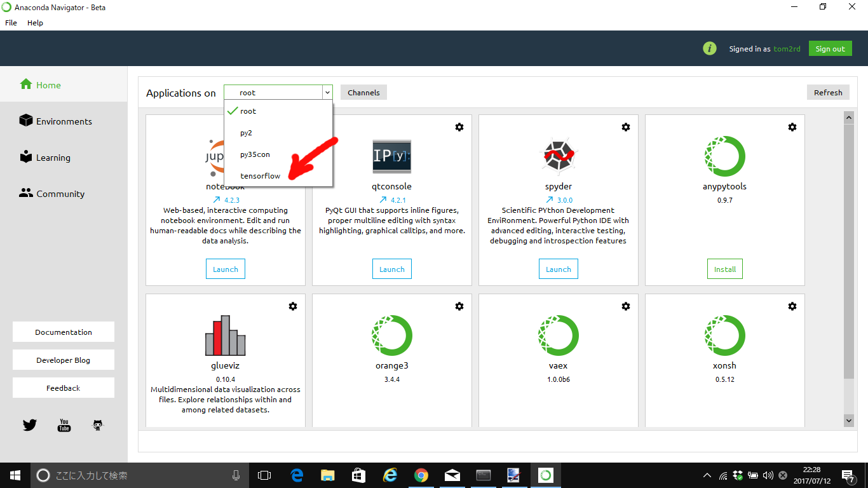Select root in the environment list
Viewport: 868px width, 488px height.
(278, 111)
